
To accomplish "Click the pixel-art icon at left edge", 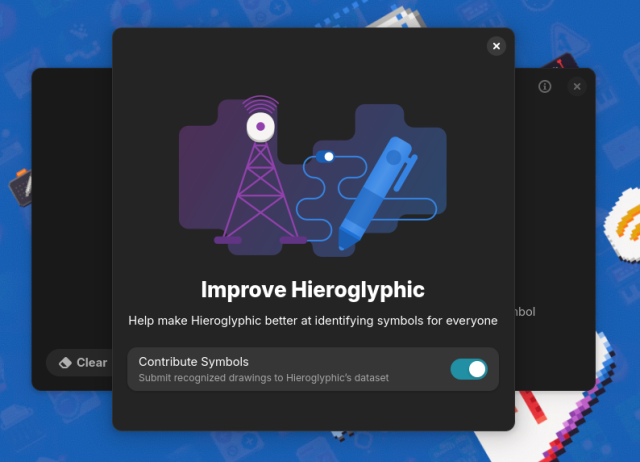I will 20,187.
